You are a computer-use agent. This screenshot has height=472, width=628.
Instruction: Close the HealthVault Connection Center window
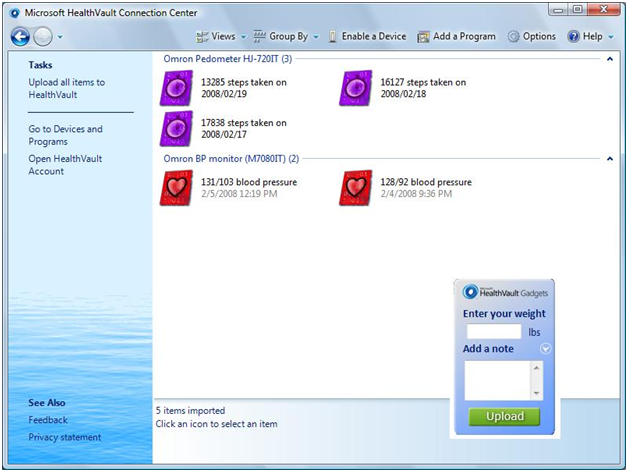click(x=604, y=10)
